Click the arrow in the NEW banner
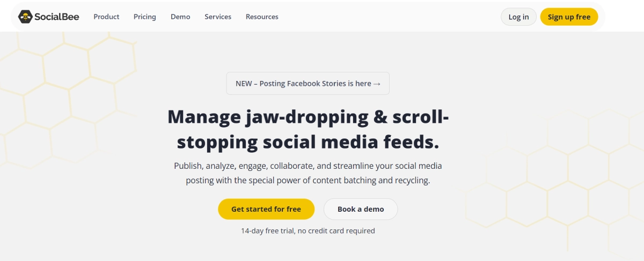 tap(377, 84)
